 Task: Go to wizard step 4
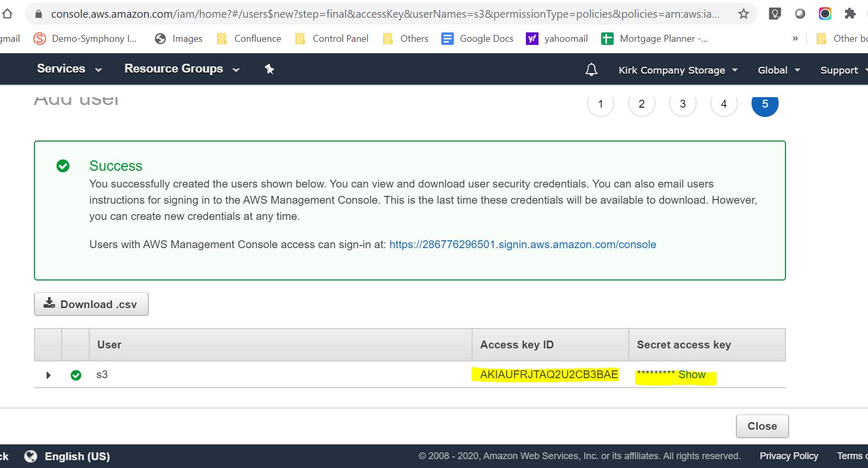click(x=724, y=104)
